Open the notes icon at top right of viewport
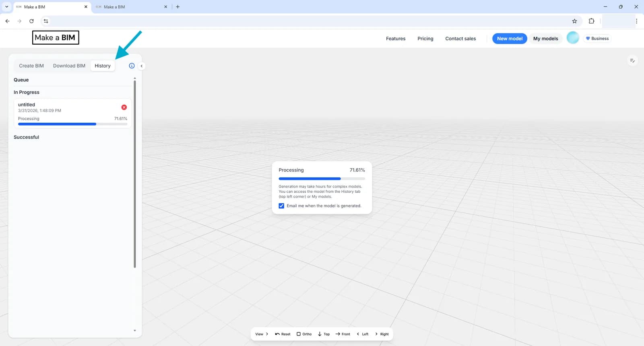This screenshot has height=346, width=644. 632,61
